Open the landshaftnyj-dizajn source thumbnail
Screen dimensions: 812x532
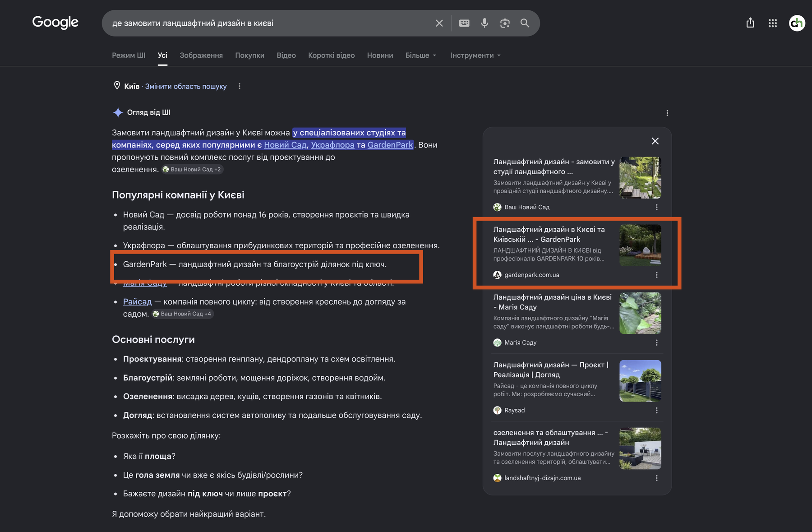pos(640,449)
